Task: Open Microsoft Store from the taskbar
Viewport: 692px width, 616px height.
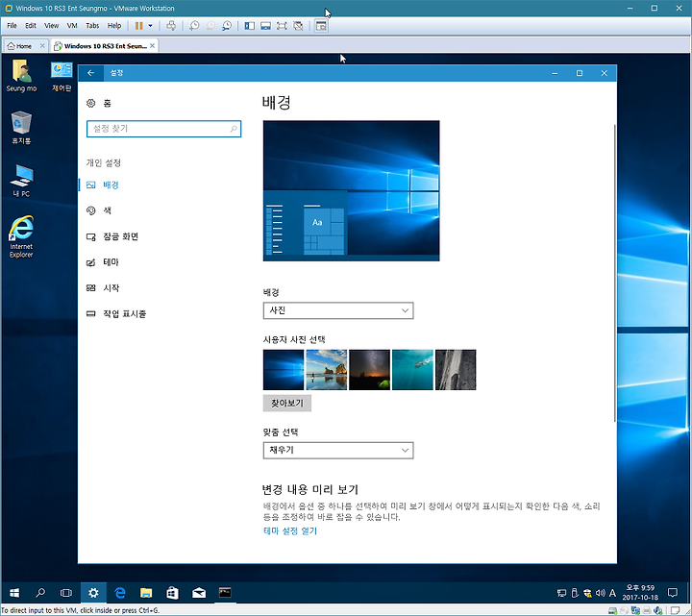Action: point(173,593)
